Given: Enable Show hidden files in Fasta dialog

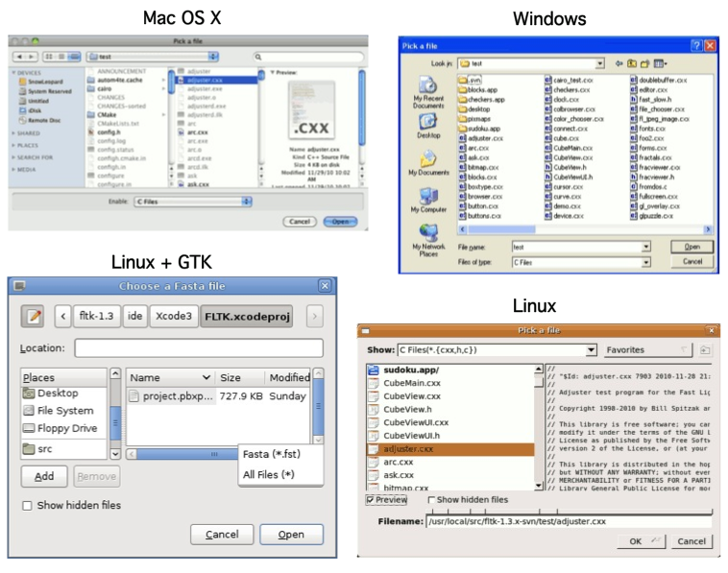Looking at the screenshot, I should point(27,506).
